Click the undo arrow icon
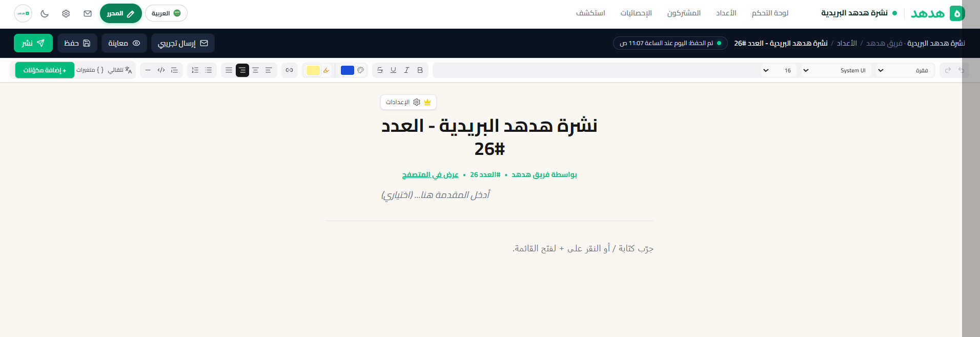The width and height of the screenshot is (980, 337). click(961, 70)
